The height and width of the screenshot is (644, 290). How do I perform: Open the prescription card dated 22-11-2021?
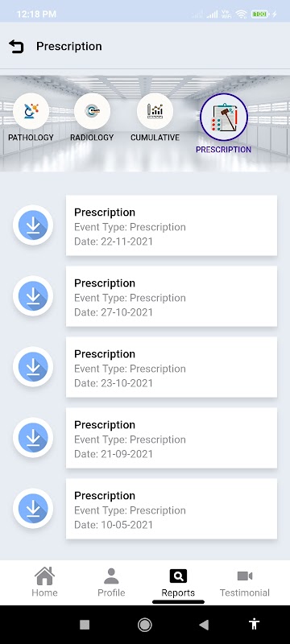pos(172,225)
